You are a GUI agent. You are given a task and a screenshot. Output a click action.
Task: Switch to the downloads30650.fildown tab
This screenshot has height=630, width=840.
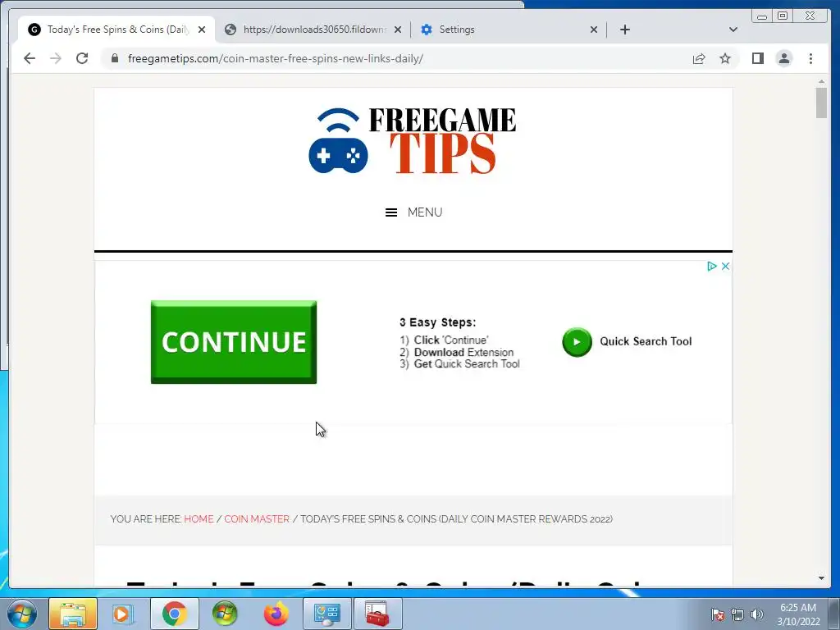click(x=314, y=30)
